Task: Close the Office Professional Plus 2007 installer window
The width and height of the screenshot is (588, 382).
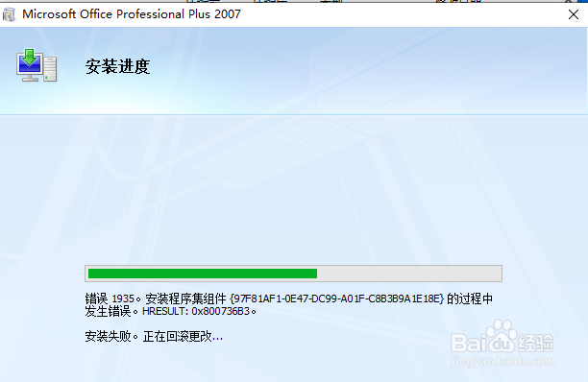Action: (x=573, y=14)
